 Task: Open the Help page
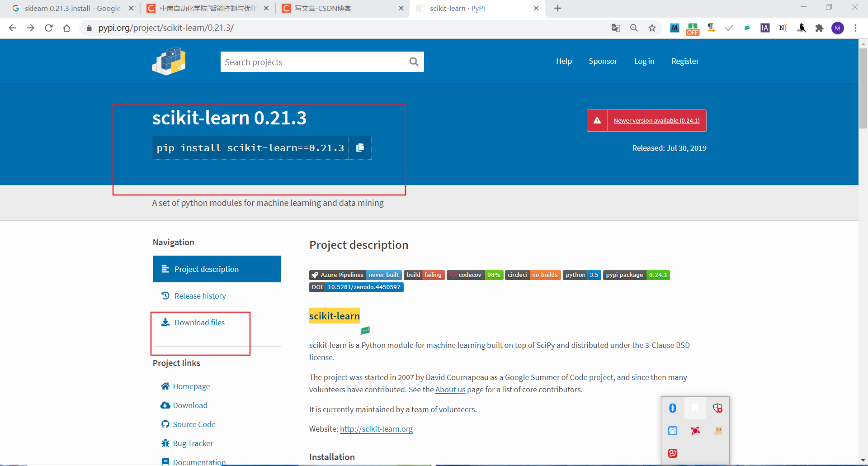point(564,61)
